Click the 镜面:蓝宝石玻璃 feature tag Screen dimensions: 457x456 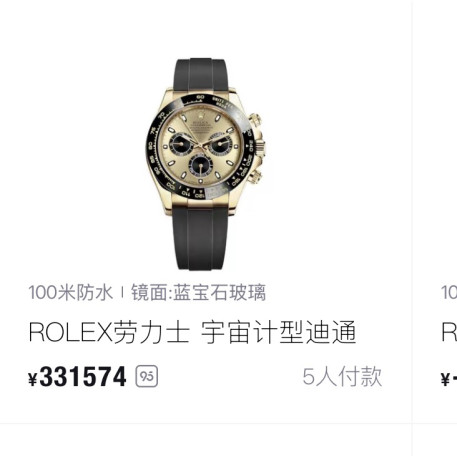(198, 292)
